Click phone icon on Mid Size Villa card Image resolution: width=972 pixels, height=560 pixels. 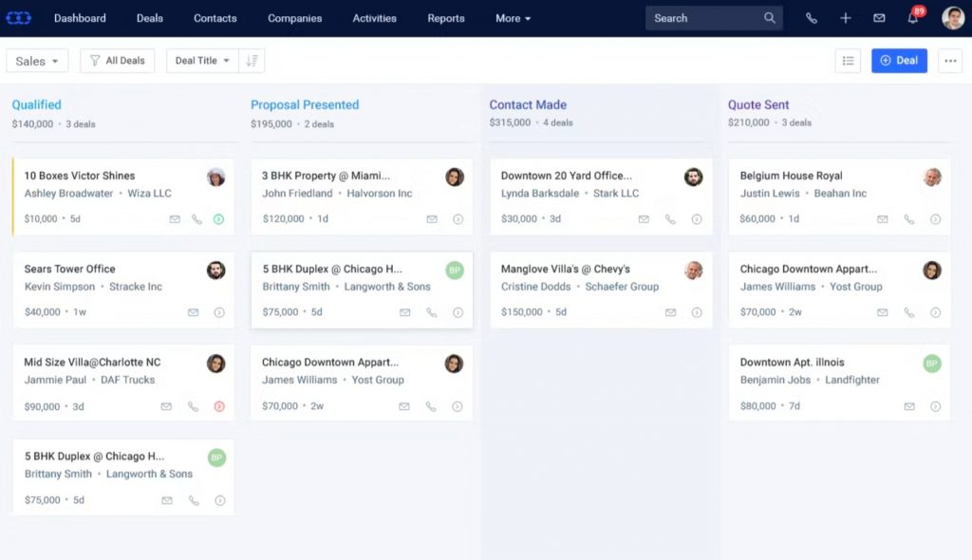[193, 406]
